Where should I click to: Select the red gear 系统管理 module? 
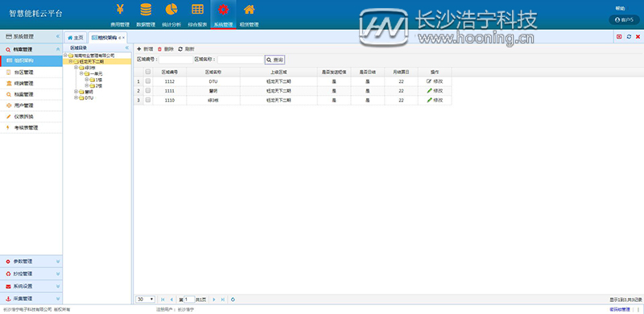[x=223, y=14]
